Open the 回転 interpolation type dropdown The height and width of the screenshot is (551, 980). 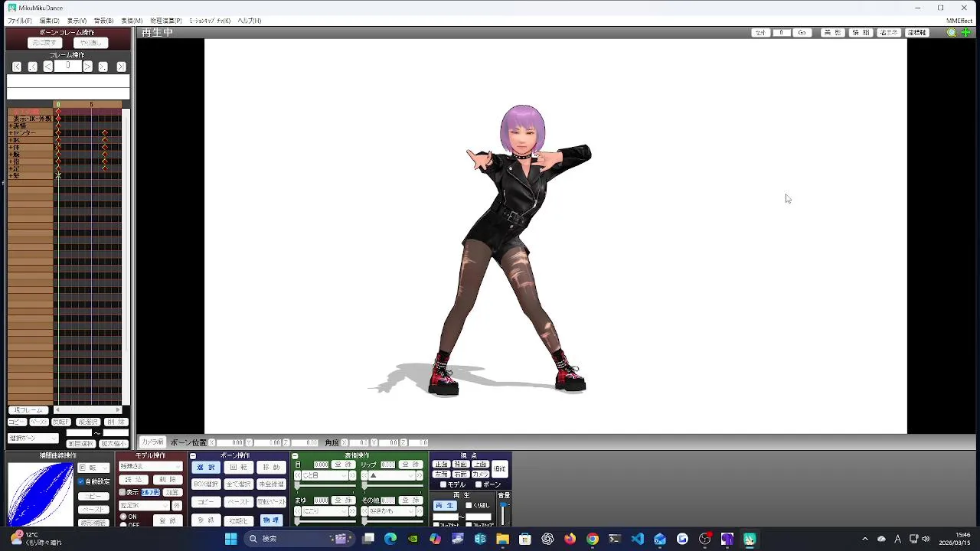point(93,468)
